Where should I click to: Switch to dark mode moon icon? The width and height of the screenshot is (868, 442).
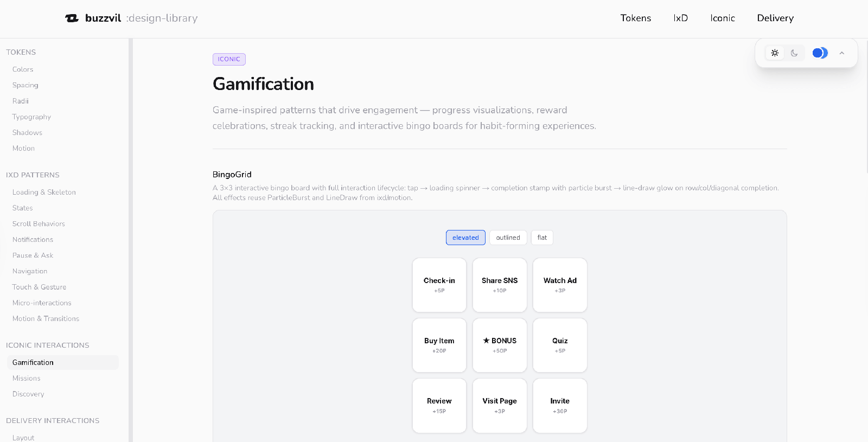(794, 53)
